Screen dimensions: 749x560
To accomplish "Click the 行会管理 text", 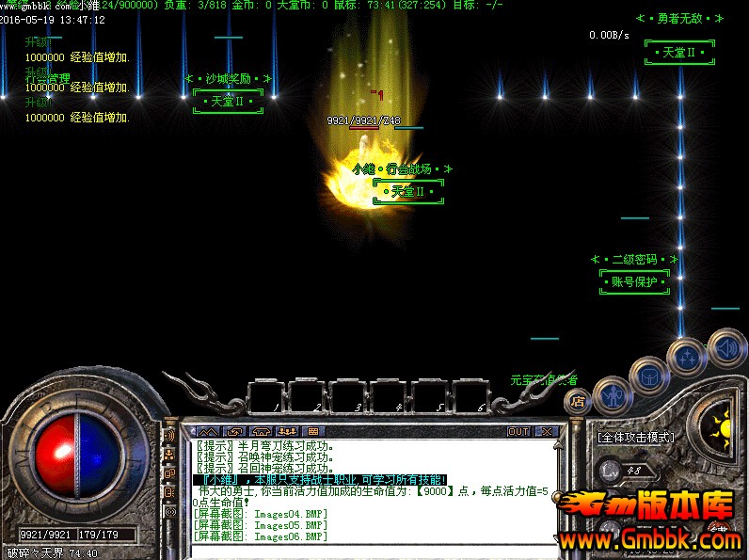I will click(47, 78).
